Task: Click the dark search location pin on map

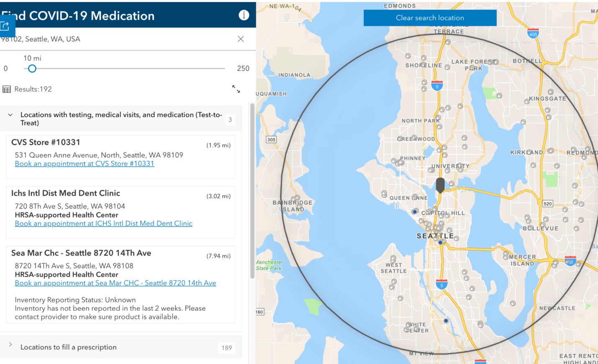Action: click(440, 185)
